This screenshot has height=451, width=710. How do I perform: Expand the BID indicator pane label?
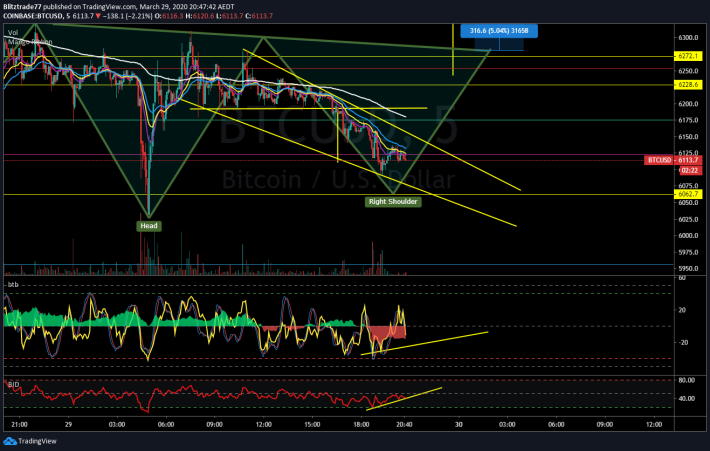click(13, 384)
